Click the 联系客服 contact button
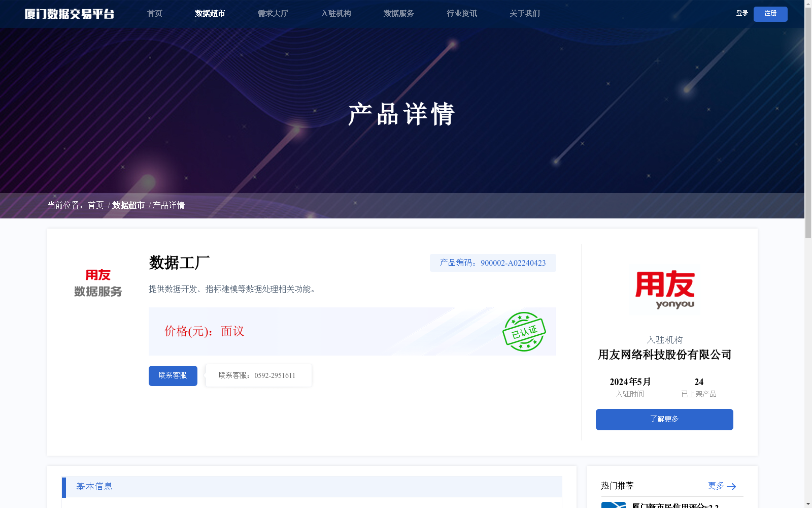The height and width of the screenshot is (508, 812). point(173,376)
